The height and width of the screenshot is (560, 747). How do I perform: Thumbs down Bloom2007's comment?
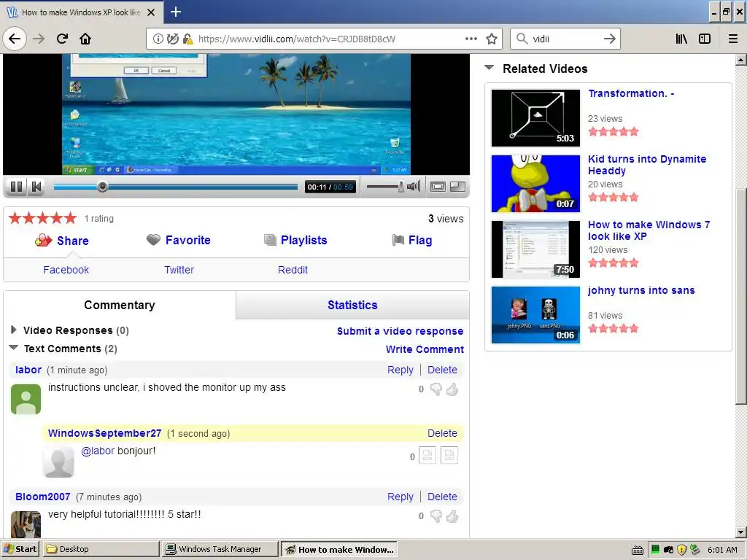[436, 516]
